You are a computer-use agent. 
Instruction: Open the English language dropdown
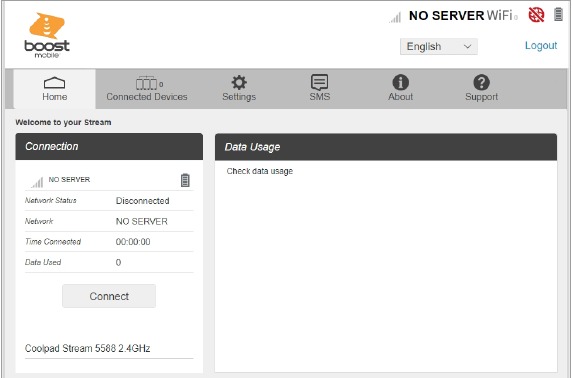click(438, 47)
